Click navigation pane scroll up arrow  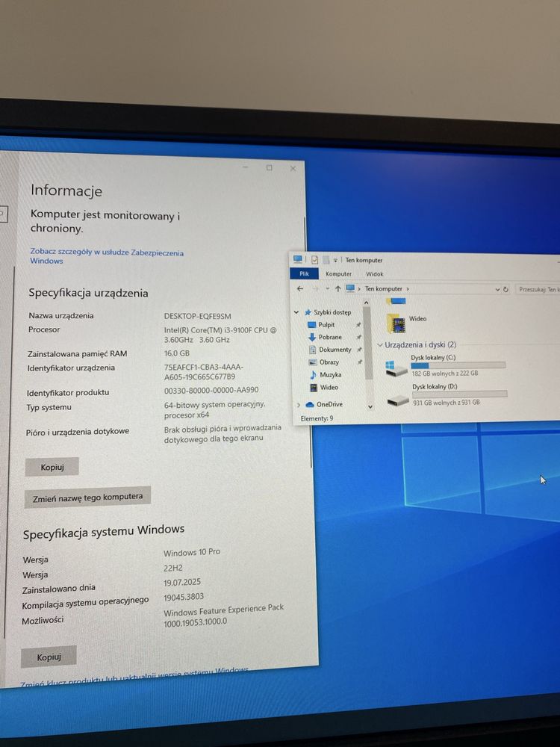pos(366,303)
